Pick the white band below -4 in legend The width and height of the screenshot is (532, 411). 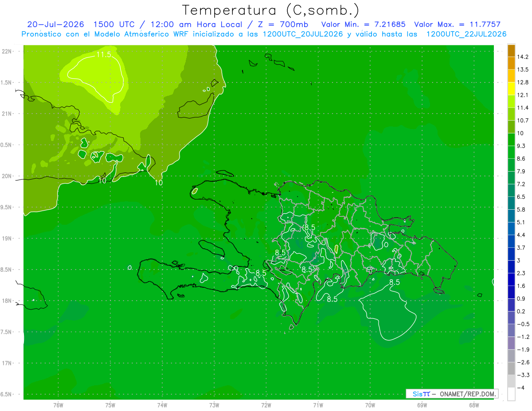click(511, 394)
